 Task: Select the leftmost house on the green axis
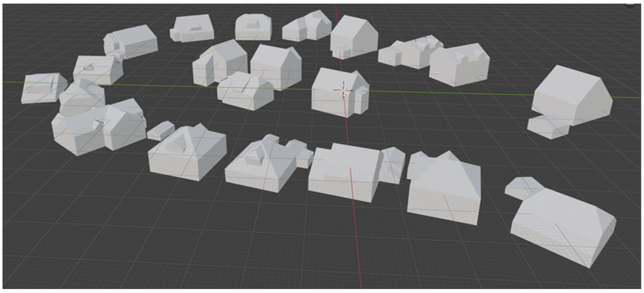[x=42, y=88]
